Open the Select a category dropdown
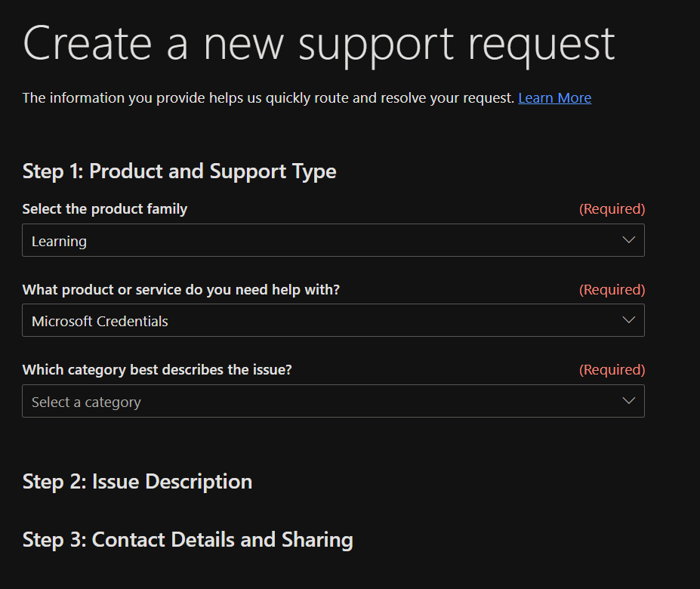This screenshot has width=700, height=589. pos(332,402)
